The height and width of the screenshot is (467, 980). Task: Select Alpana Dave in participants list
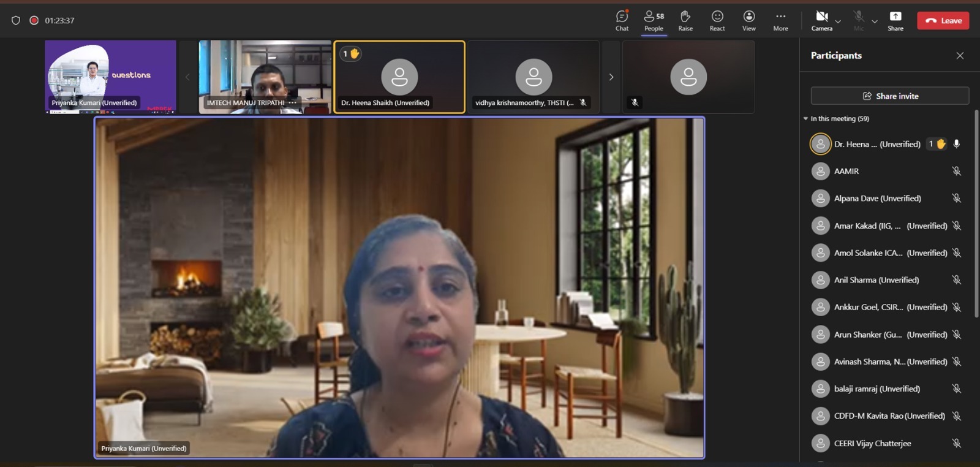877,199
